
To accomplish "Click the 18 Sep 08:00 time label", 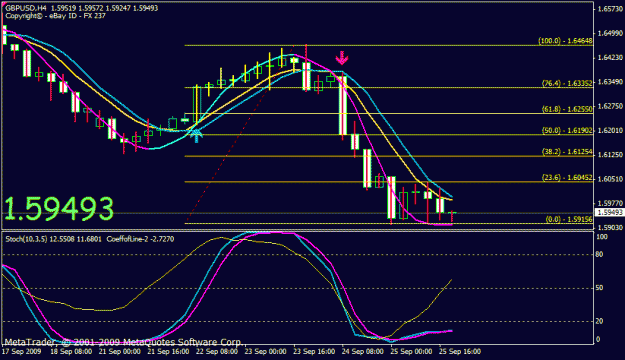I will coord(71,351).
